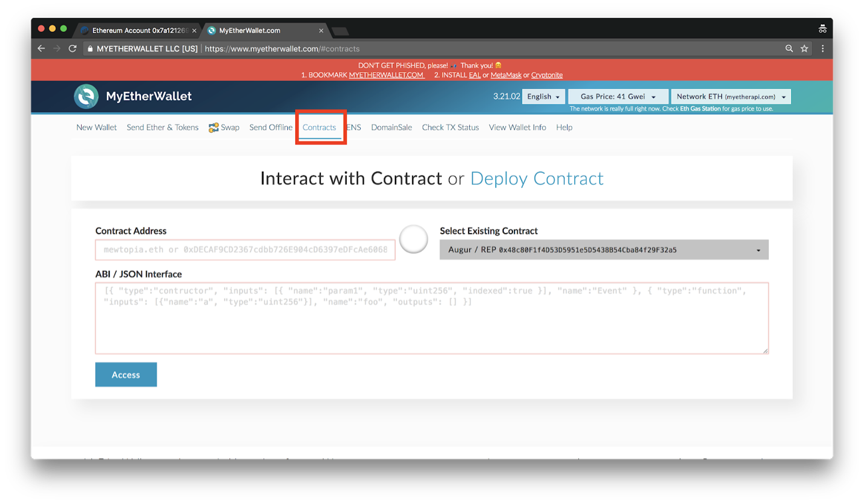Click the round address identicon placeholder
The height and width of the screenshot is (504, 864).
point(413,239)
